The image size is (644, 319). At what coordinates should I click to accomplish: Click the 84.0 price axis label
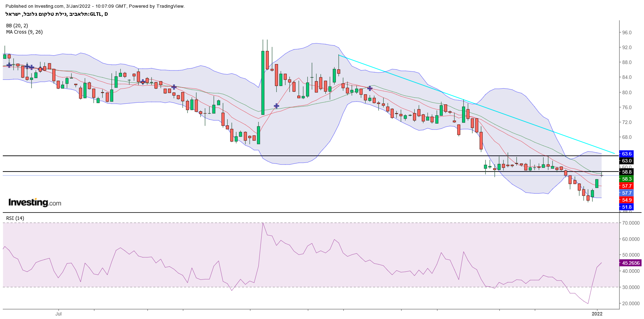tap(627, 77)
